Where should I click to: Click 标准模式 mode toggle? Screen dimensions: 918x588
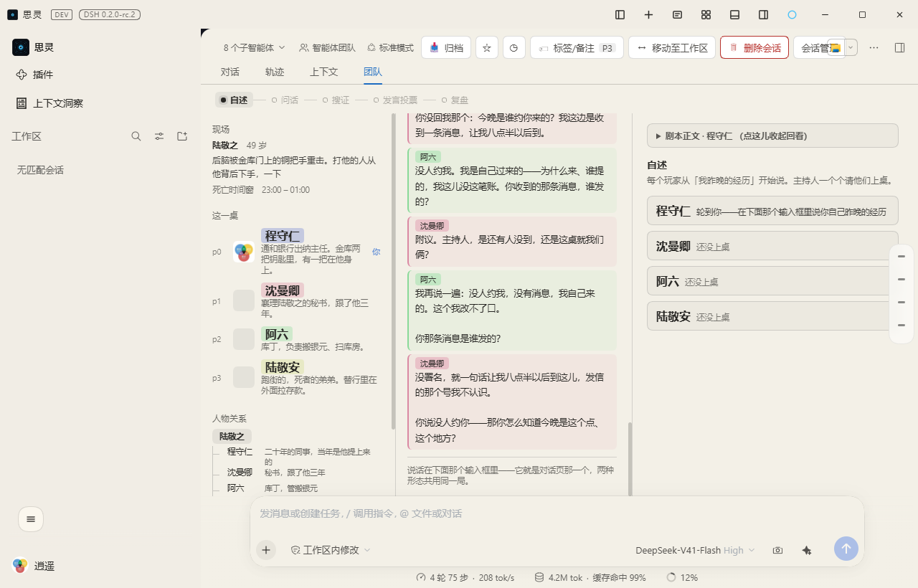tap(390, 48)
